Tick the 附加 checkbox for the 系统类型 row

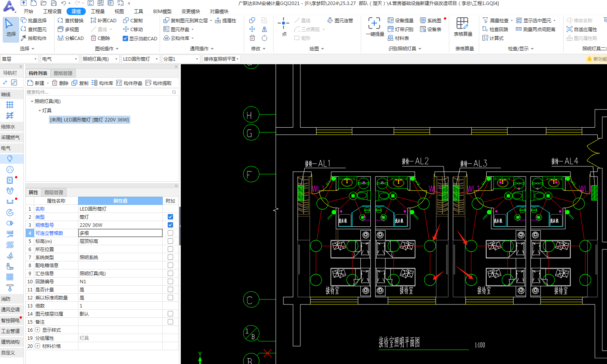coord(170,257)
